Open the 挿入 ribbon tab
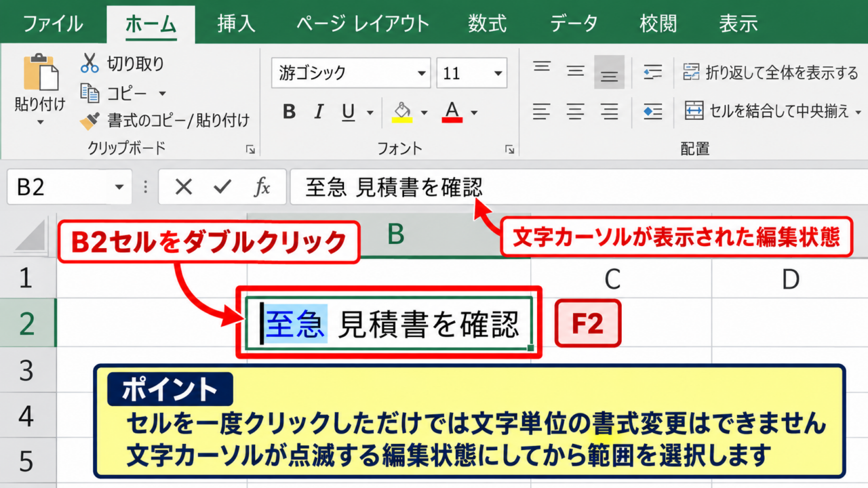 tap(236, 23)
